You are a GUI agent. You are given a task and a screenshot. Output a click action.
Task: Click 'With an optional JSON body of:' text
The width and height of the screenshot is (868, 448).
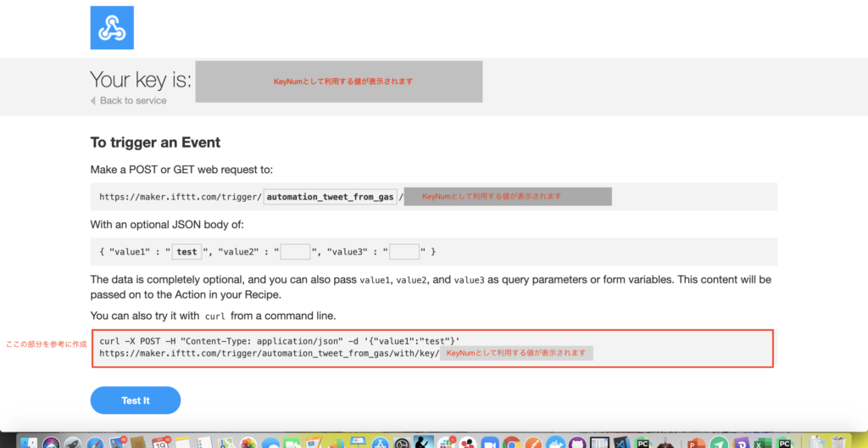click(x=167, y=225)
